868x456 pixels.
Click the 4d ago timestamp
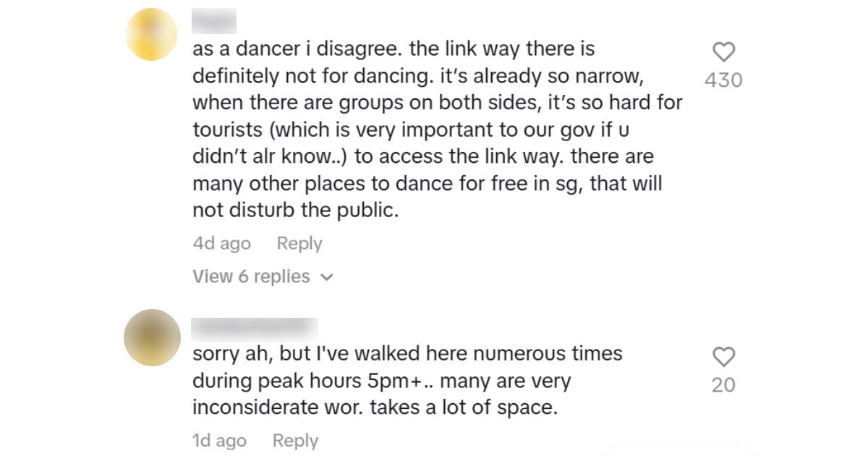[x=221, y=244]
